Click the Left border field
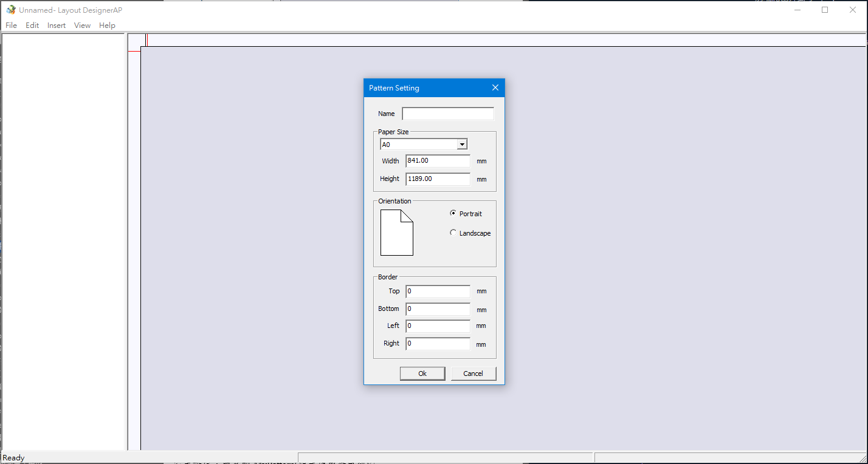 [x=438, y=326]
